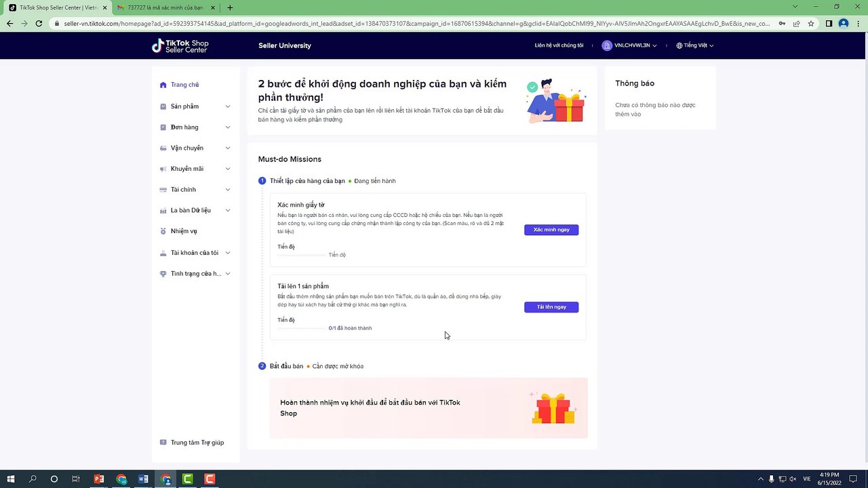The height and width of the screenshot is (488, 868).
Task: Click the Khuyến mãi megaphone icon
Action: pos(163,169)
